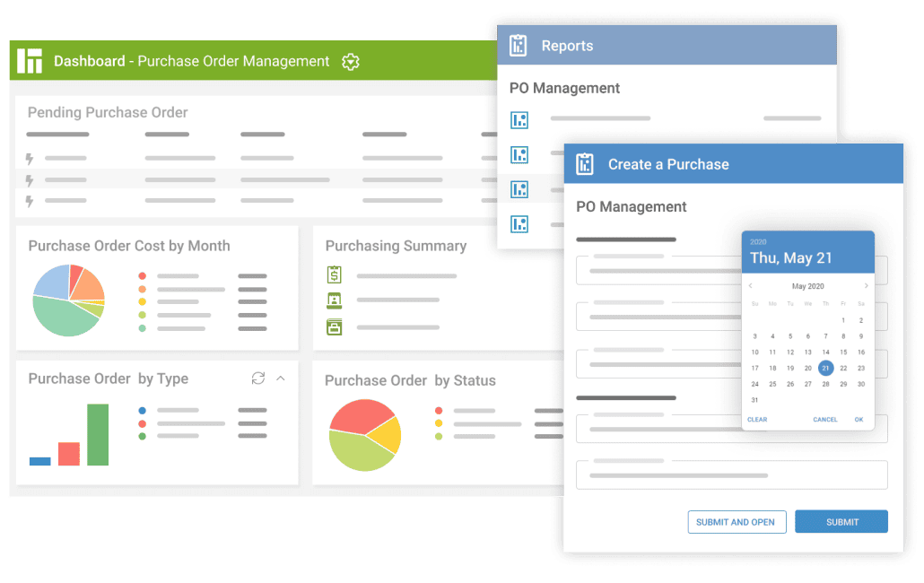924x583 pixels.
Task: Click the Create a Purchase header icon
Action: [585, 163]
